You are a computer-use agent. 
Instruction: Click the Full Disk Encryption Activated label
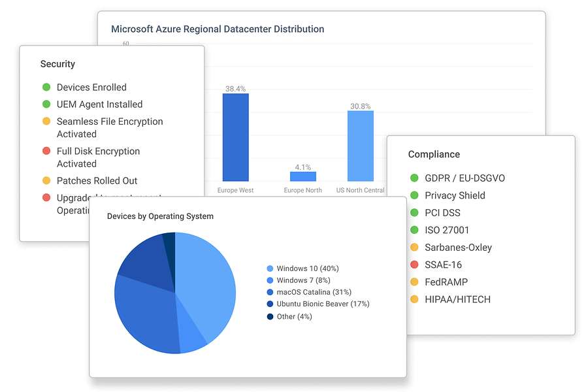point(98,157)
